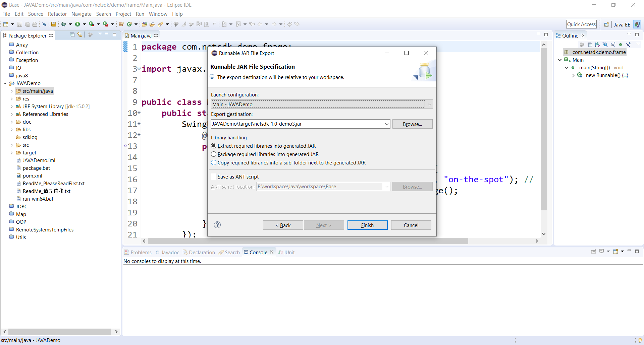Click the Back button in dialog
This screenshot has height=345, width=644.
pos(283,225)
